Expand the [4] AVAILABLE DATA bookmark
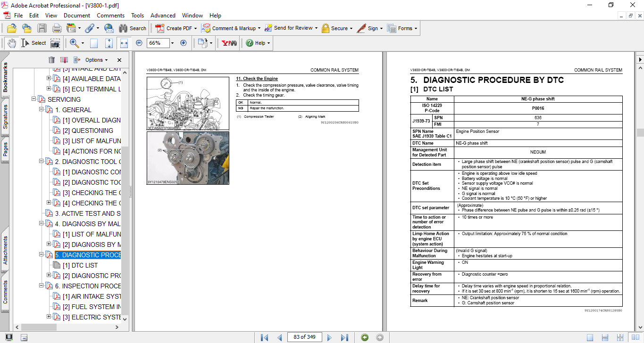Screen dimensions: 644x343 coord(49,79)
